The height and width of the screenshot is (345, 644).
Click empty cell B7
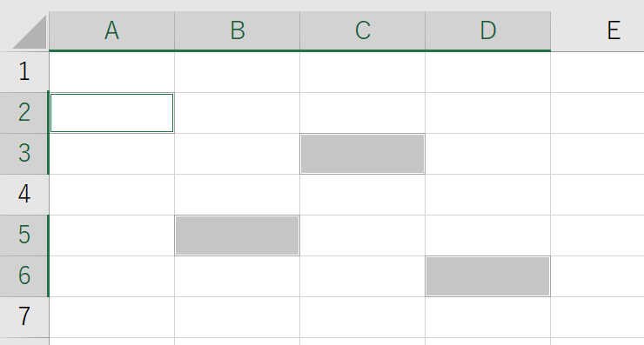pyautogui.click(x=238, y=317)
